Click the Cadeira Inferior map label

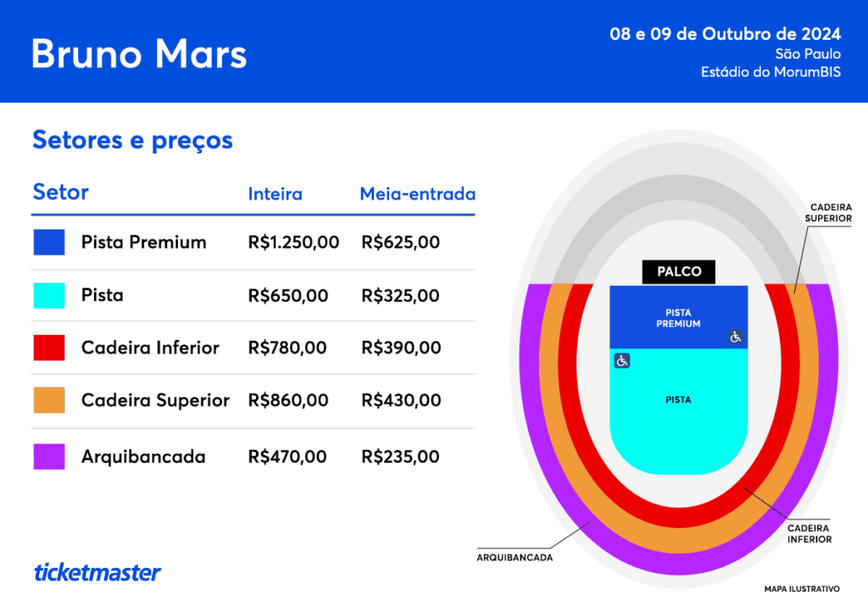810,534
